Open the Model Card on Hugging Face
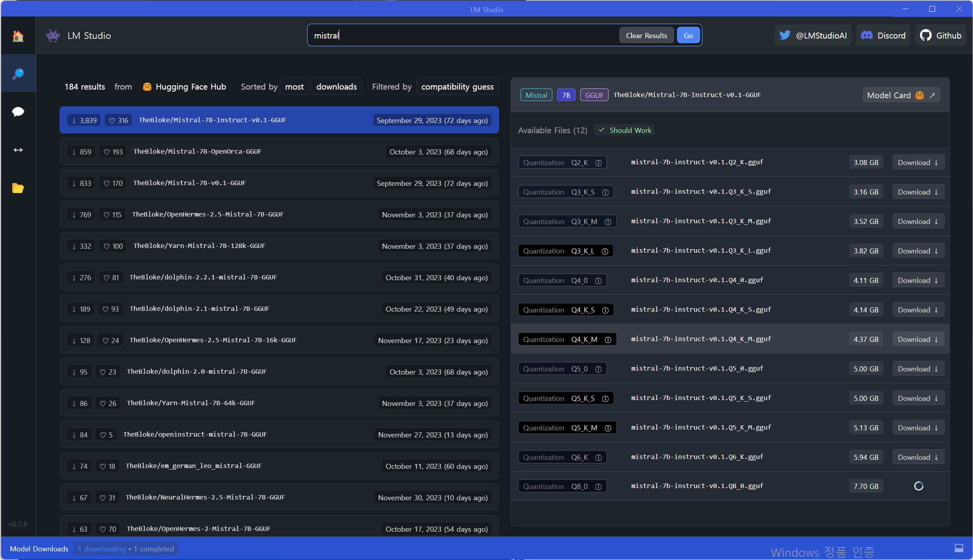 click(901, 95)
